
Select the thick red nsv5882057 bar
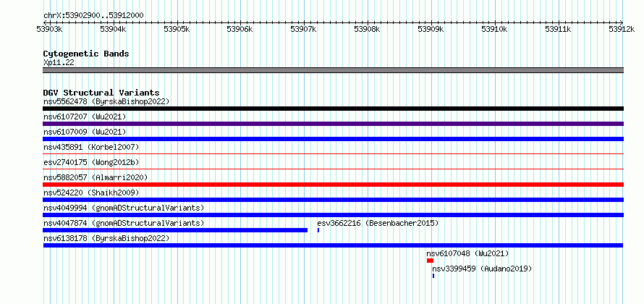(x=333, y=185)
